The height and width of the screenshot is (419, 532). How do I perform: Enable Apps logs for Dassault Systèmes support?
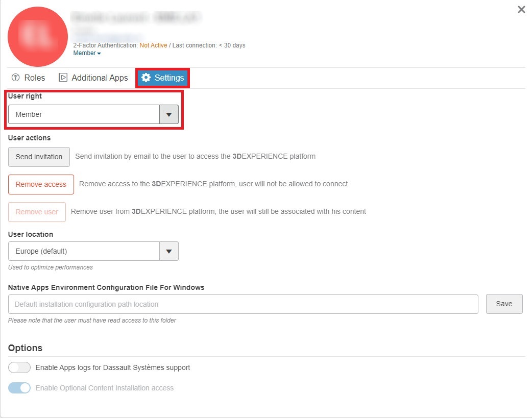click(19, 367)
